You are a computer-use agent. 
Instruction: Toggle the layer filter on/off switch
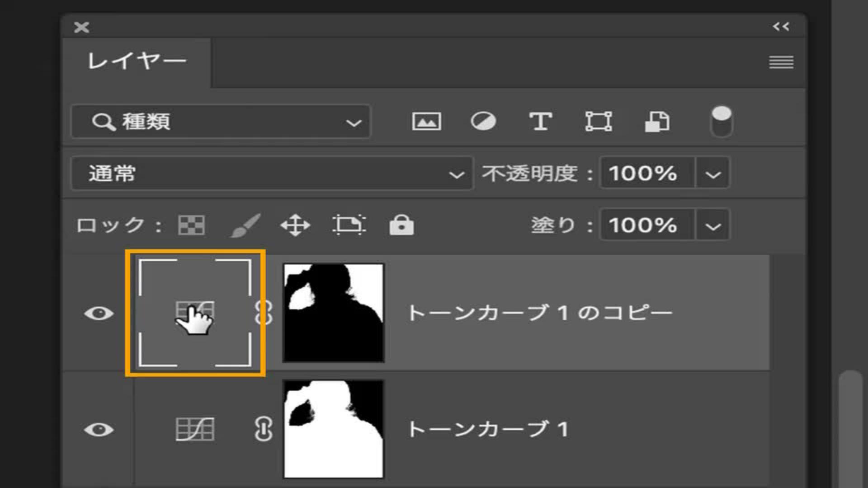tap(721, 122)
